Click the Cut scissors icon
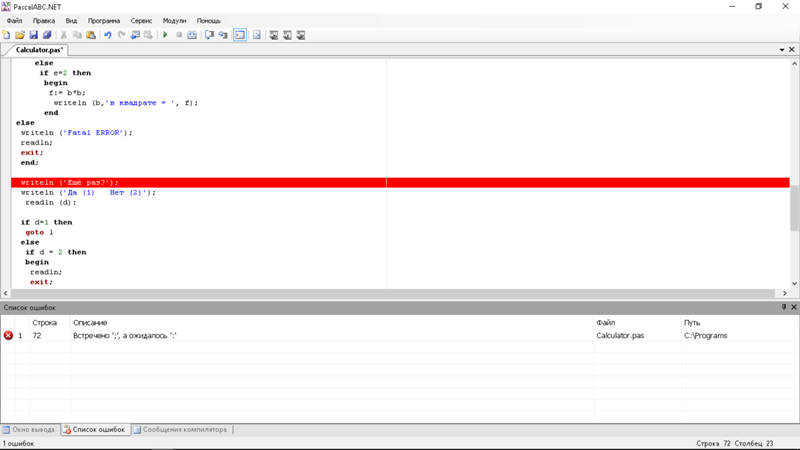The image size is (800, 450). coord(64,35)
